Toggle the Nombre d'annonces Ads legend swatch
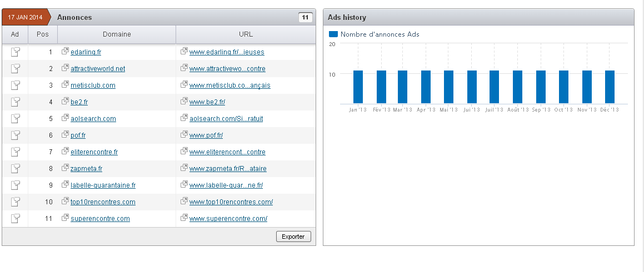The image size is (644, 272). coord(333,34)
